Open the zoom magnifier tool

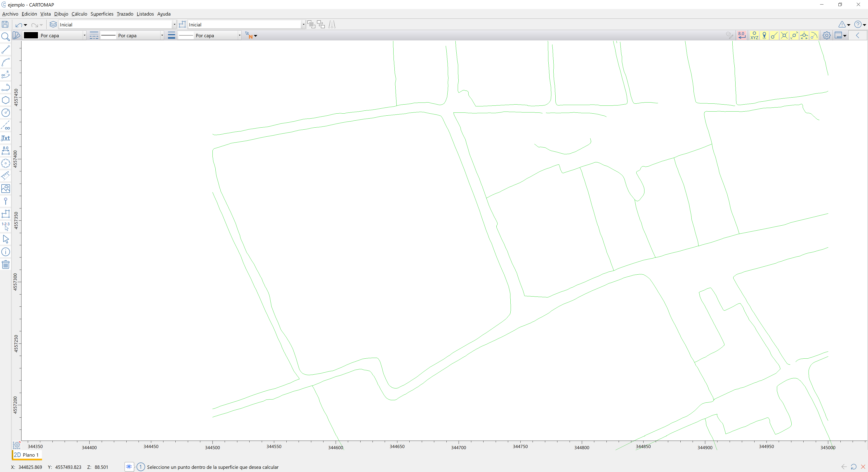click(x=5, y=36)
